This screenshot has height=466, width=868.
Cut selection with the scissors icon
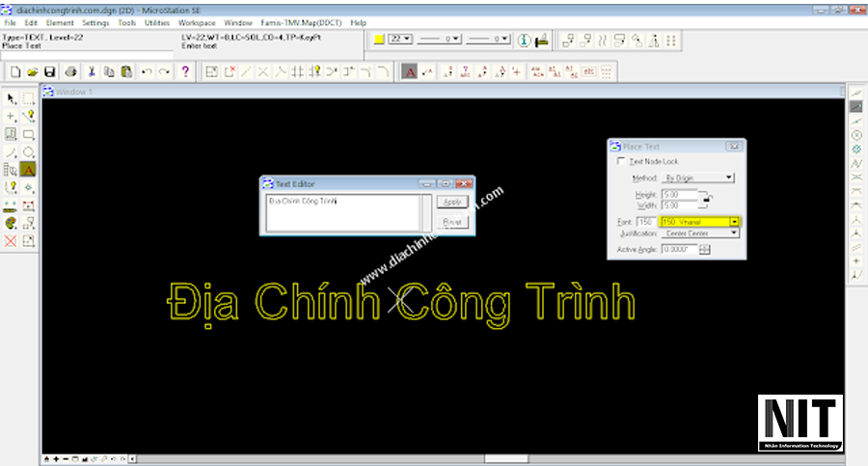pos(92,71)
